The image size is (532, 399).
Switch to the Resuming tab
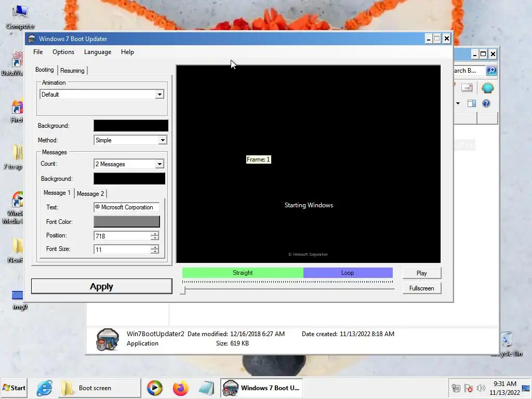[72, 71]
